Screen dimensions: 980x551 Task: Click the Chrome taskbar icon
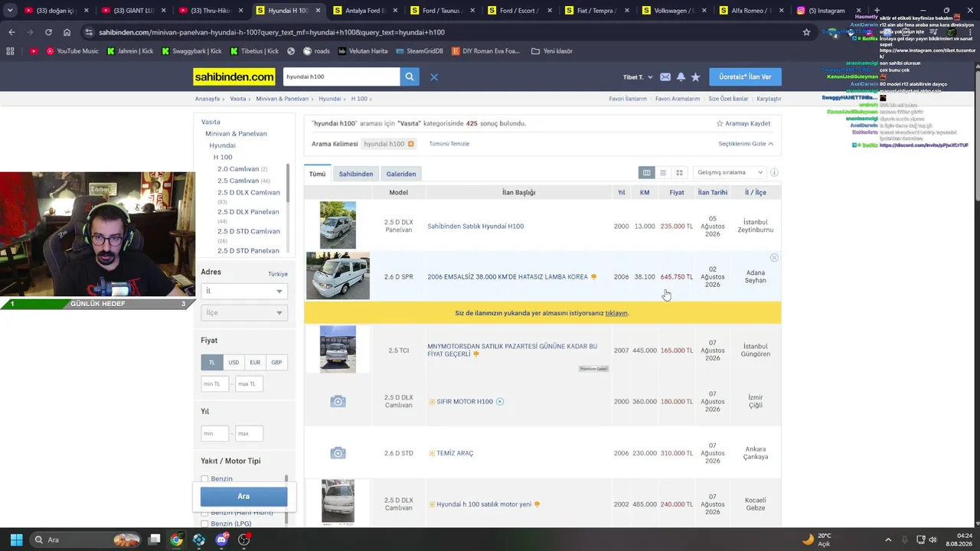tap(177, 540)
